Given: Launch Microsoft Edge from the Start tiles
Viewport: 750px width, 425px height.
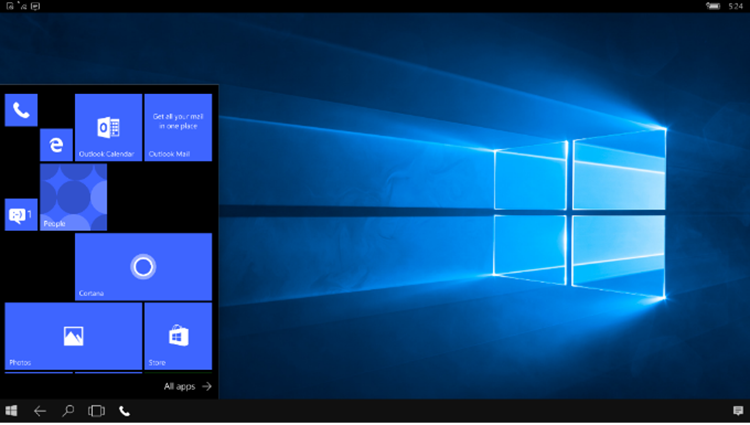Looking at the screenshot, I should point(56,145).
